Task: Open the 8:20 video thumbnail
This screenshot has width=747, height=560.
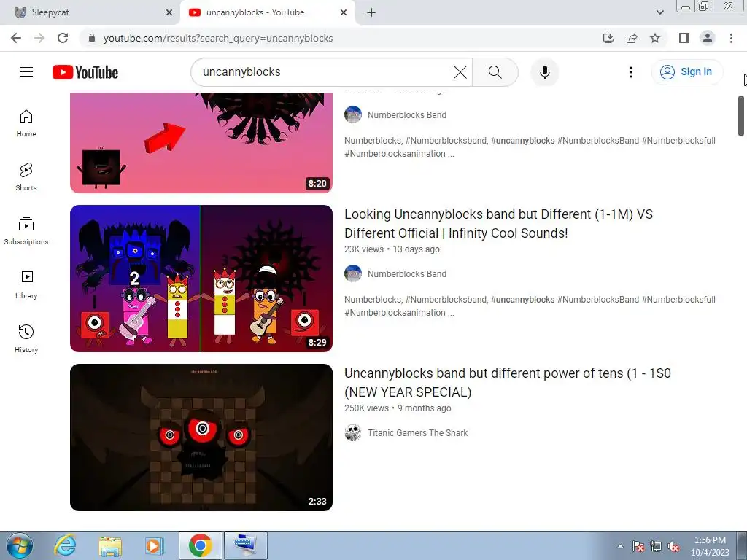Action: tap(201, 143)
